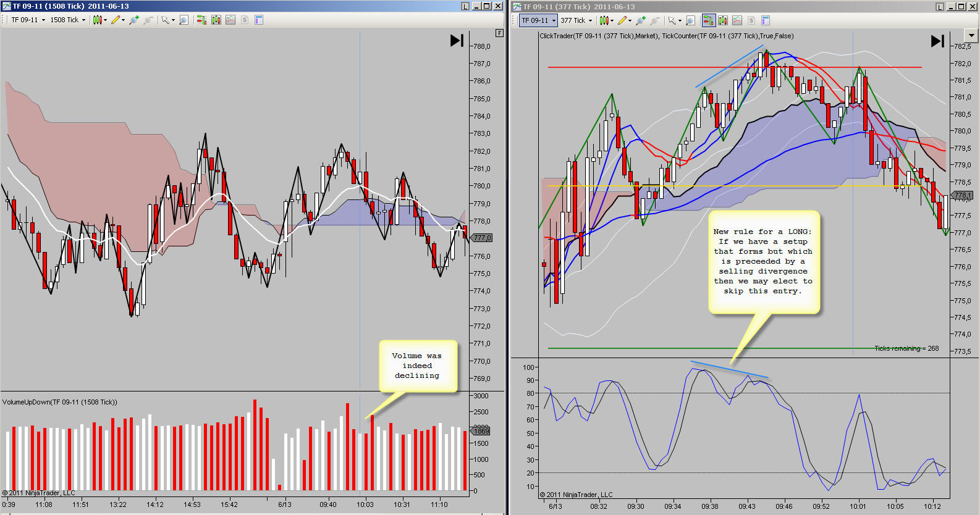Expand 377 Tick interval dropdown
Screen dimensions: 980x515
click(590, 20)
